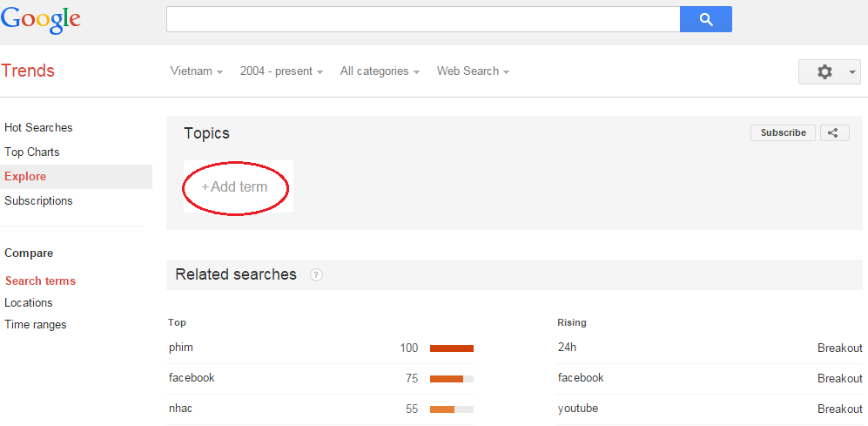This screenshot has height=426, width=868.
Task: Open Subscriptions in sidebar
Action: click(38, 200)
